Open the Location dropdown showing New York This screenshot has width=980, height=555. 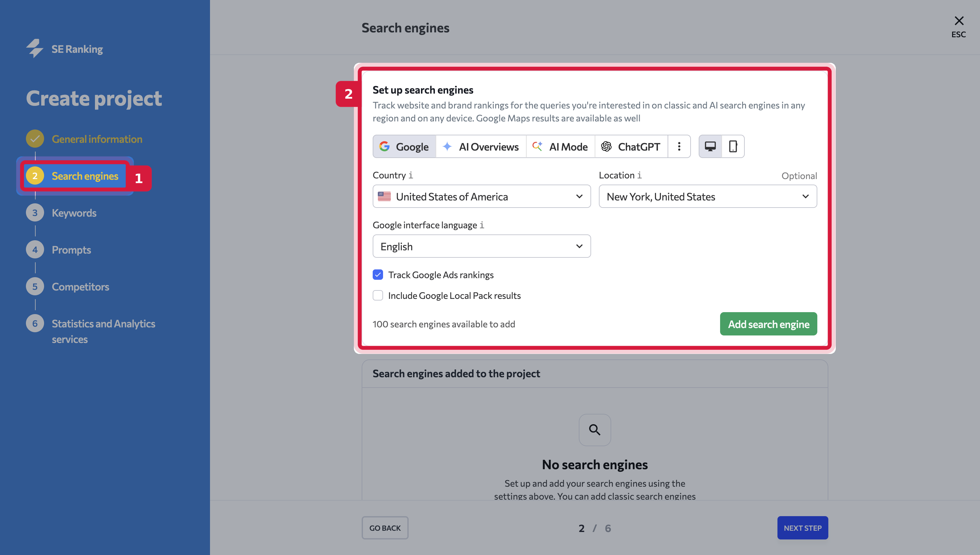point(708,196)
